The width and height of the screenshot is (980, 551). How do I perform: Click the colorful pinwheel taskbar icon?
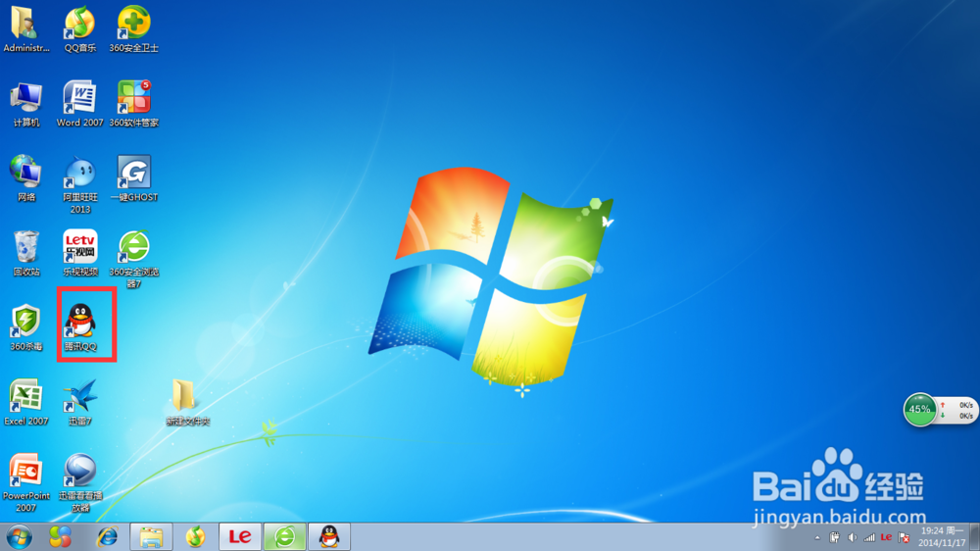(x=61, y=536)
